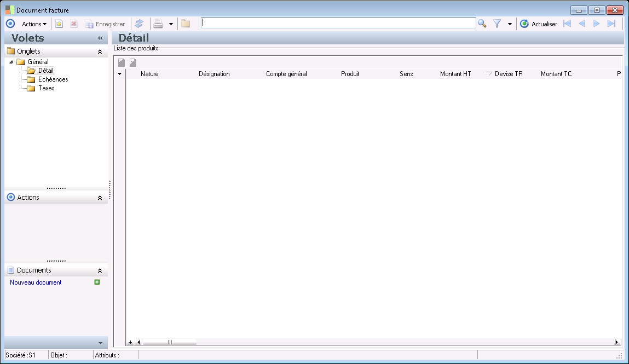
Task: Collapse the Général tree node
Action: [11, 62]
